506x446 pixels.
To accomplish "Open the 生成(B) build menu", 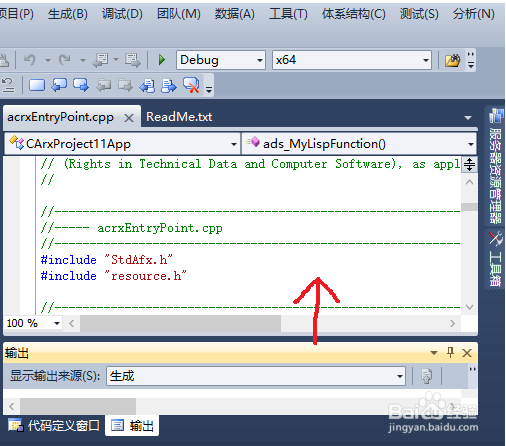I will click(x=68, y=14).
